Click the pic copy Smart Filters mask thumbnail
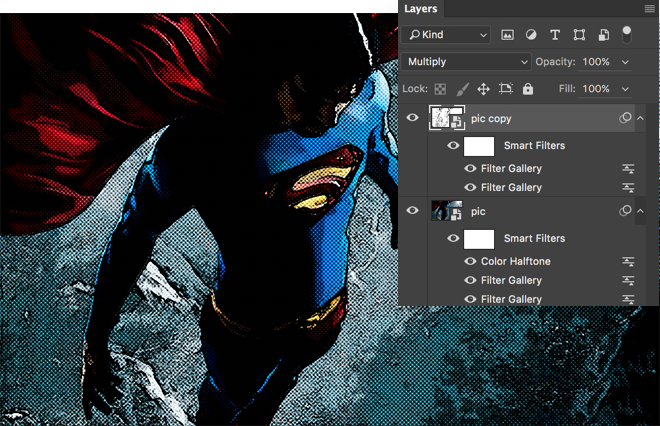Image resolution: width=660 pixels, height=426 pixels. pos(479,146)
